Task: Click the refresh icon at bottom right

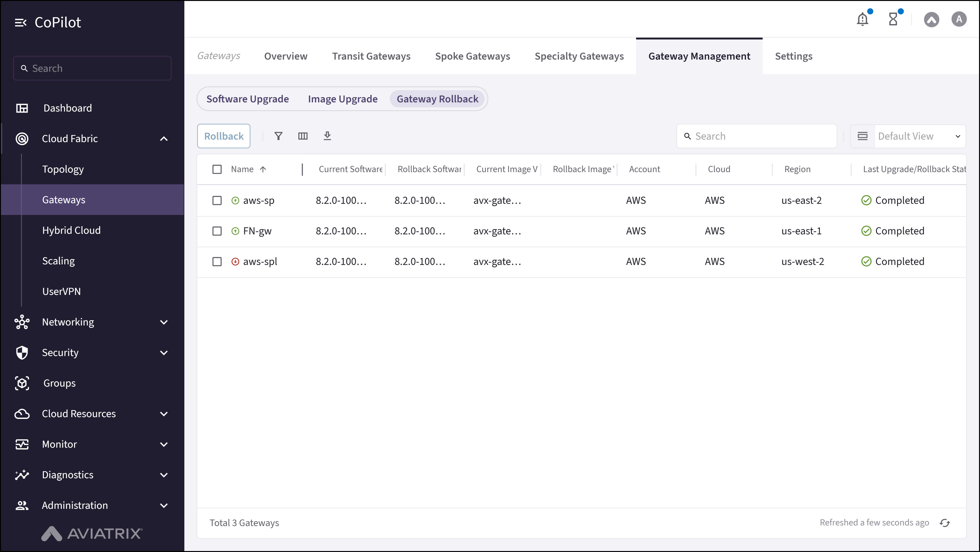Action: [x=945, y=523]
